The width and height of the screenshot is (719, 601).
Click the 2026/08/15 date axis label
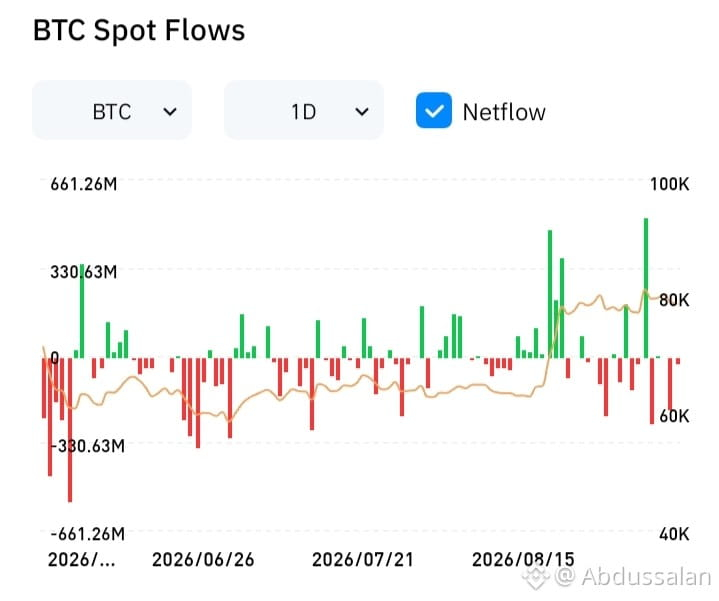tap(523, 559)
